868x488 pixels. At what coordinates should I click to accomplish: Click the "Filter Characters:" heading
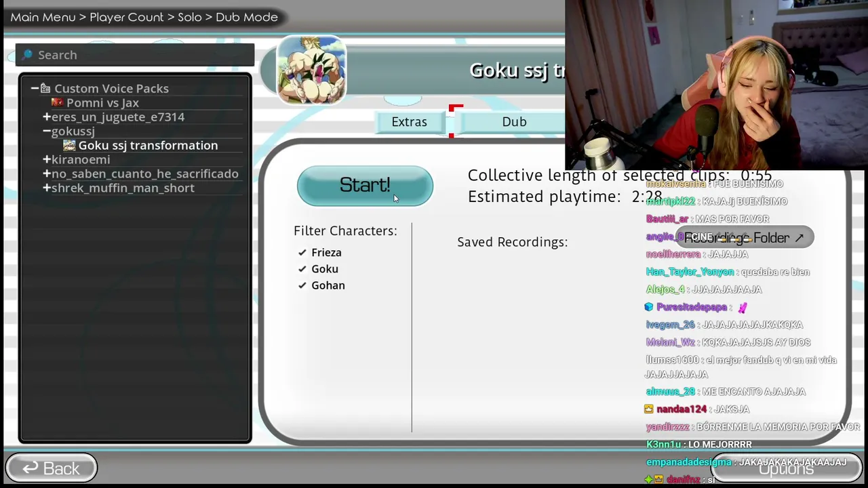pyautogui.click(x=345, y=231)
